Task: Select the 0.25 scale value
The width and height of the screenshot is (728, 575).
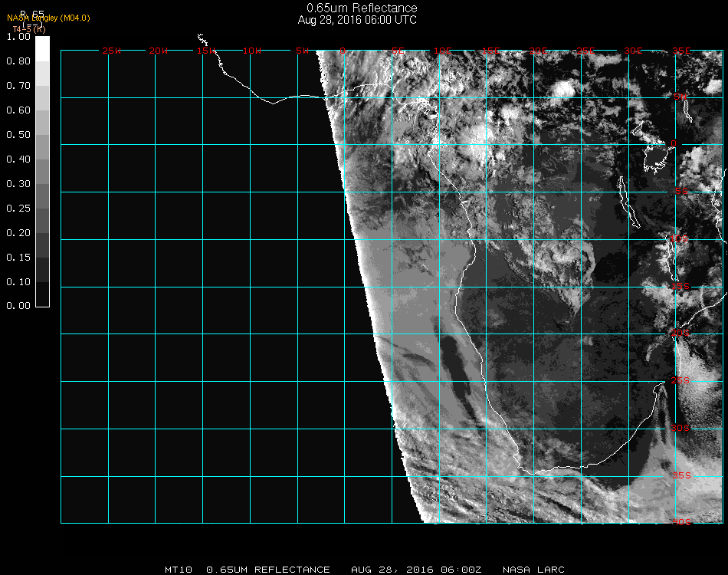Action: click(18, 209)
